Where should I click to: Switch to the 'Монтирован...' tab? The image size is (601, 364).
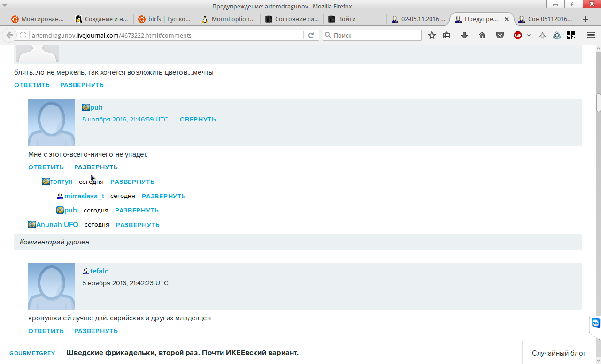[x=38, y=19]
